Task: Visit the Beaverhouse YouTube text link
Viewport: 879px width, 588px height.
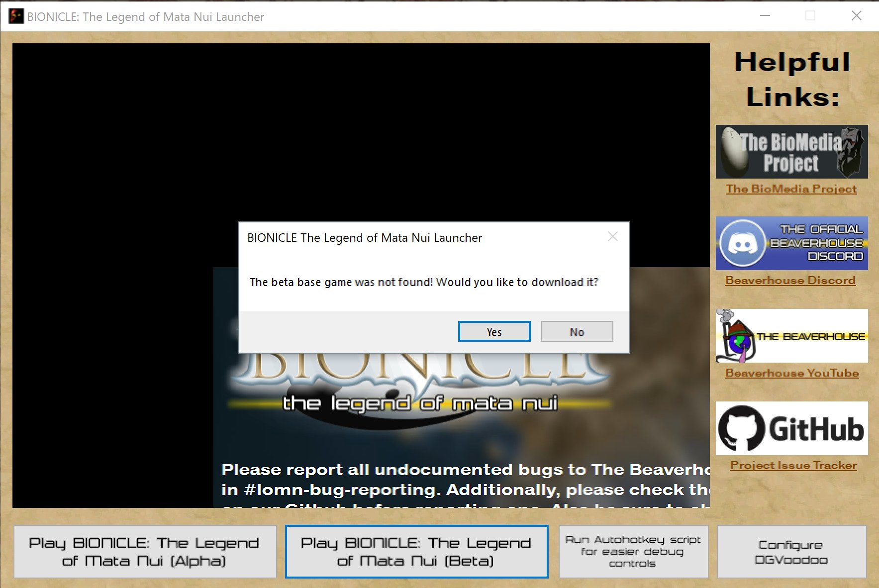Action: point(792,373)
